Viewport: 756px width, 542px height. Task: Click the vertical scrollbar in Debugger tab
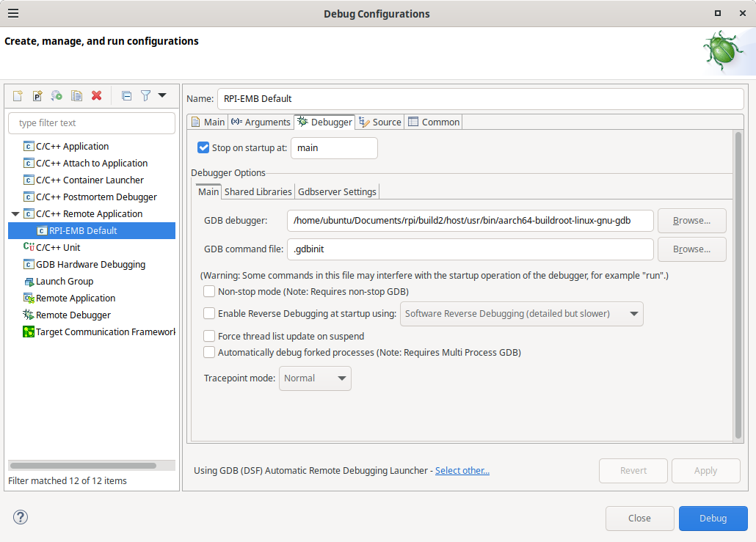click(x=738, y=286)
